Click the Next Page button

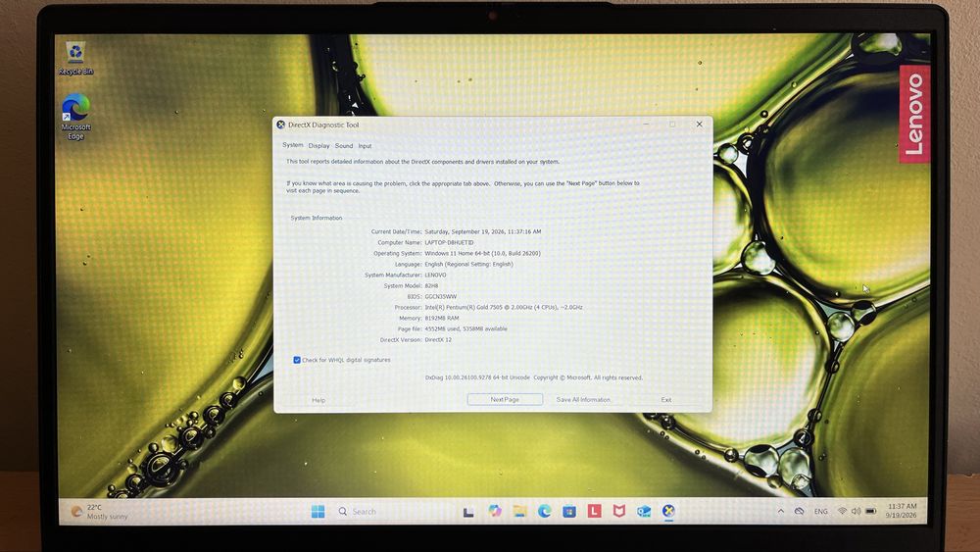click(x=505, y=399)
